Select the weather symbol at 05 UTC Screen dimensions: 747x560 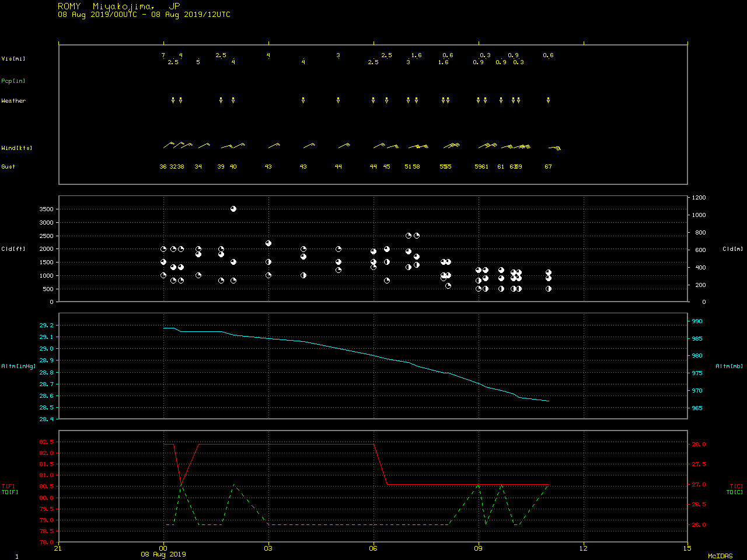[x=338, y=100]
